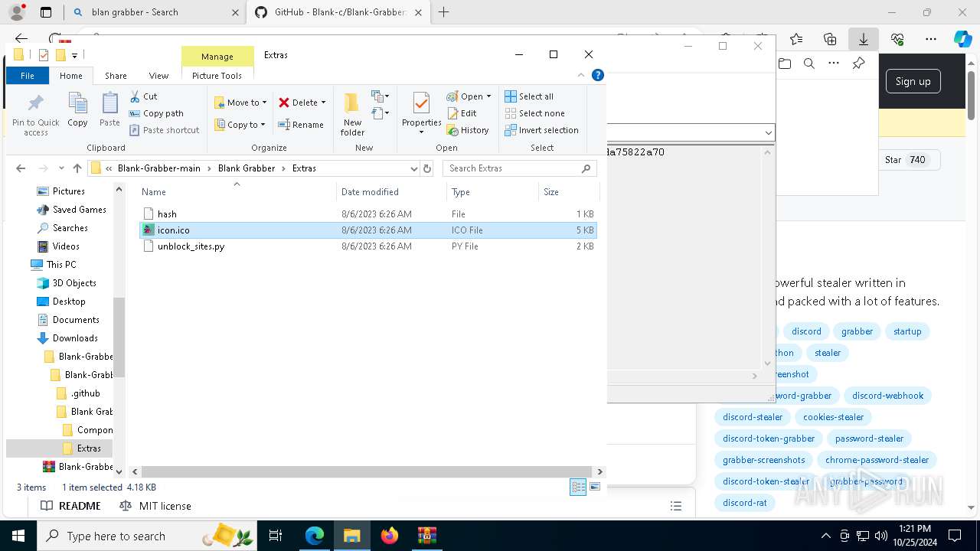Select .github folder in tree

coord(85,393)
